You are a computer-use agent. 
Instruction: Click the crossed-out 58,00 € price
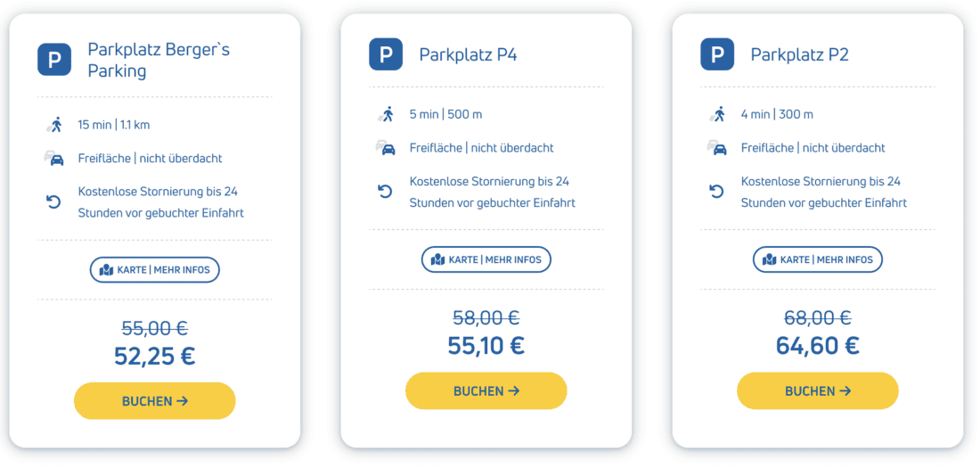(486, 317)
